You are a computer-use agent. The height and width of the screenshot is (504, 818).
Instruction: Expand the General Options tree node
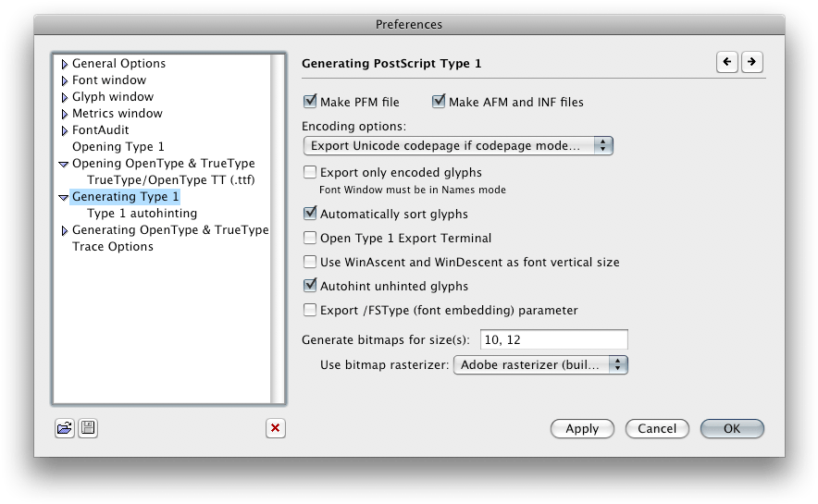pyautogui.click(x=64, y=64)
